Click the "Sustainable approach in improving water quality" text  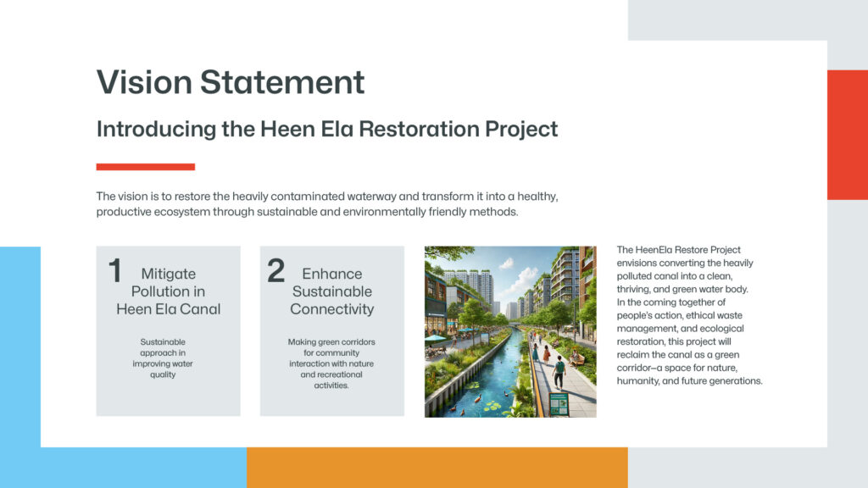[x=168, y=358]
